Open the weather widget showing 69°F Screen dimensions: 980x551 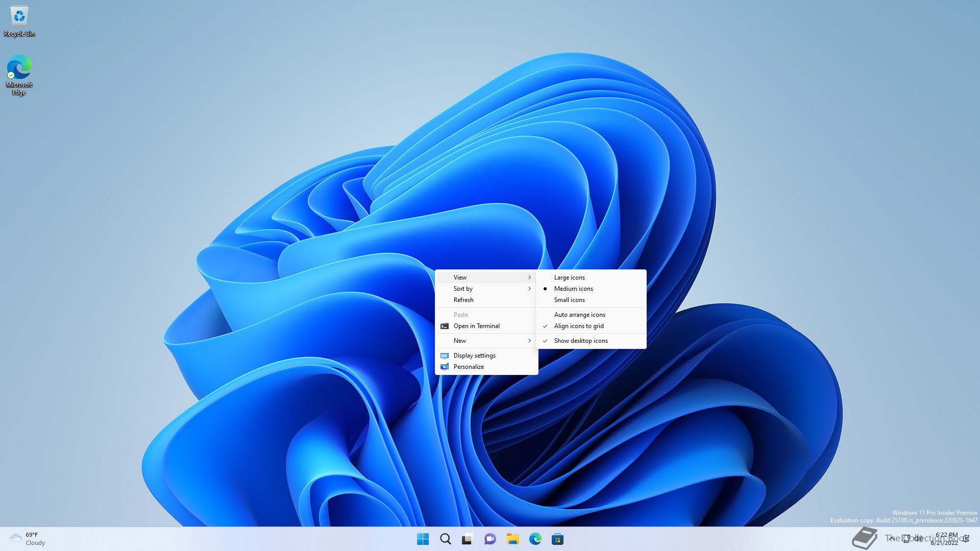tap(28, 539)
